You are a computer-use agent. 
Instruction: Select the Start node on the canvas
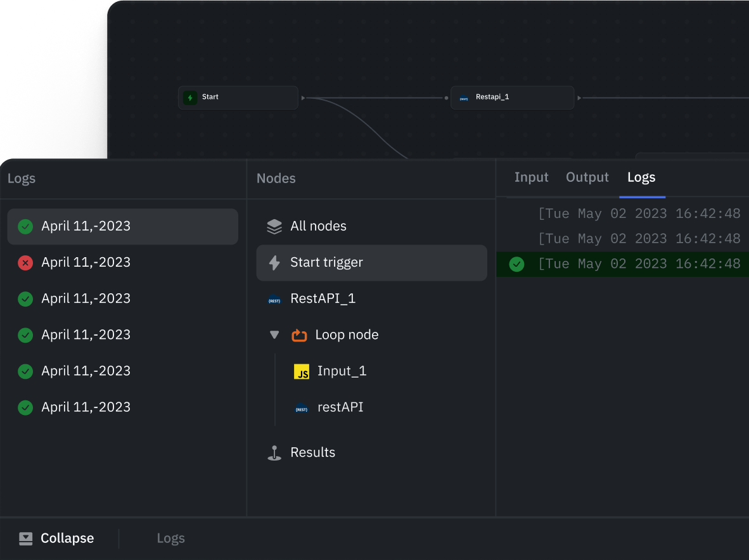click(x=238, y=98)
